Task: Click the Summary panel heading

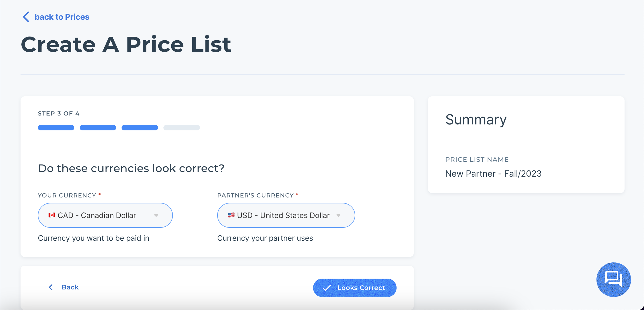Action: click(476, 120)
